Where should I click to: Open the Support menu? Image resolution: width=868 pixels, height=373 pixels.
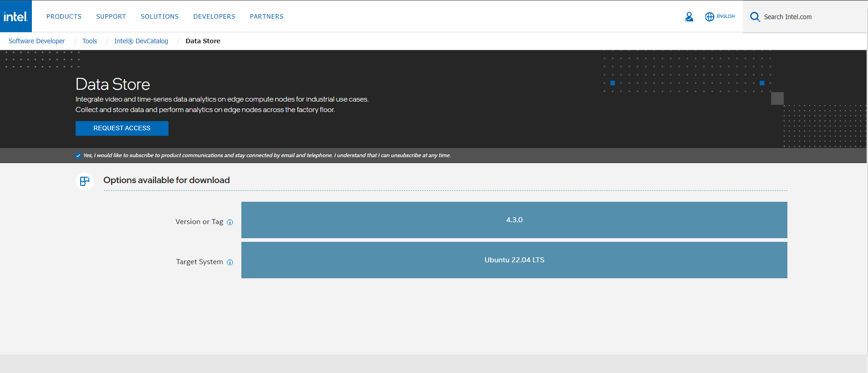click(x=111, y=16)
